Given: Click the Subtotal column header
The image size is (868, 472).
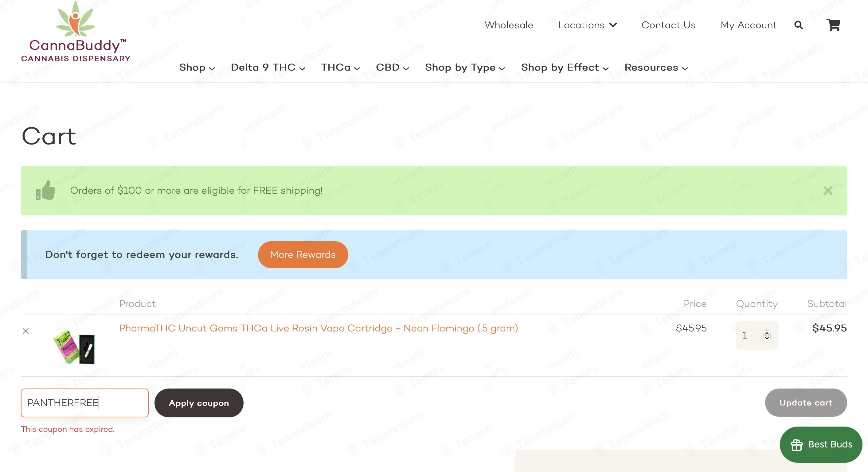Looking at the screenshot, I should [x=827, y=304].
